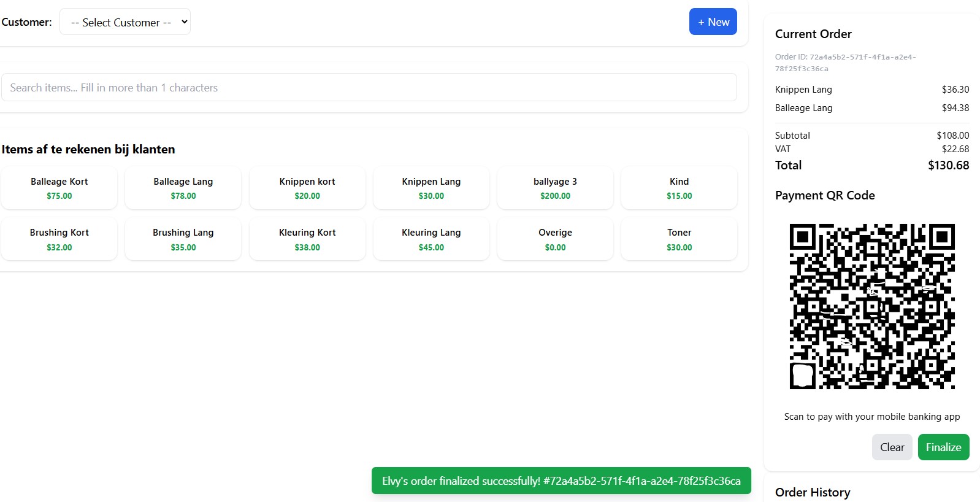Select the Knippen kort item card

[307, 188]
